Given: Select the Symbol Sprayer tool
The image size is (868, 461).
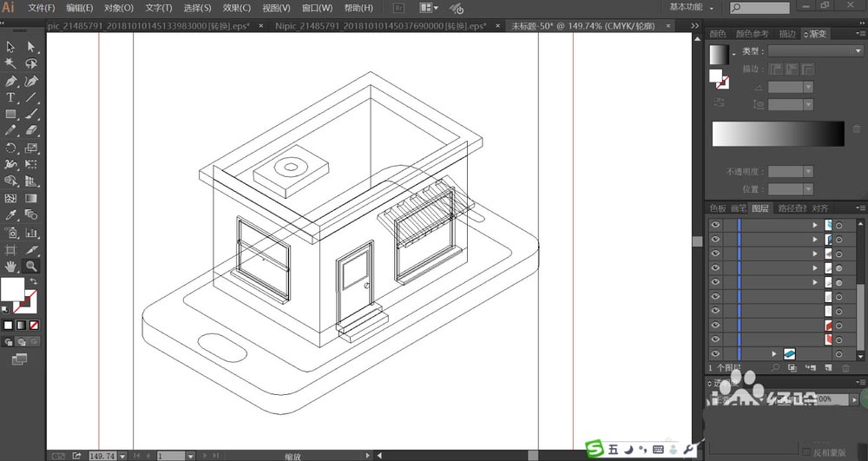Looking at the screenshot, I should tap(10, 233).
